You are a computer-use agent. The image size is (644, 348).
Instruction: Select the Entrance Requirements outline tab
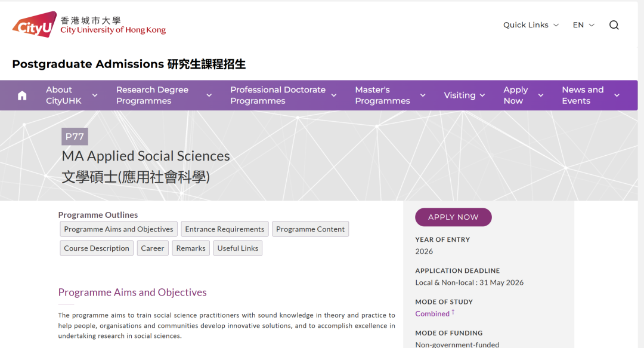[225, 229]
